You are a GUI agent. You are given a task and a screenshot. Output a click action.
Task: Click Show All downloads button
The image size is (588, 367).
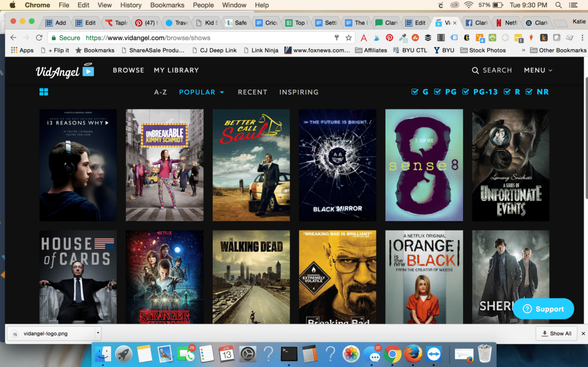coord(556,333)
